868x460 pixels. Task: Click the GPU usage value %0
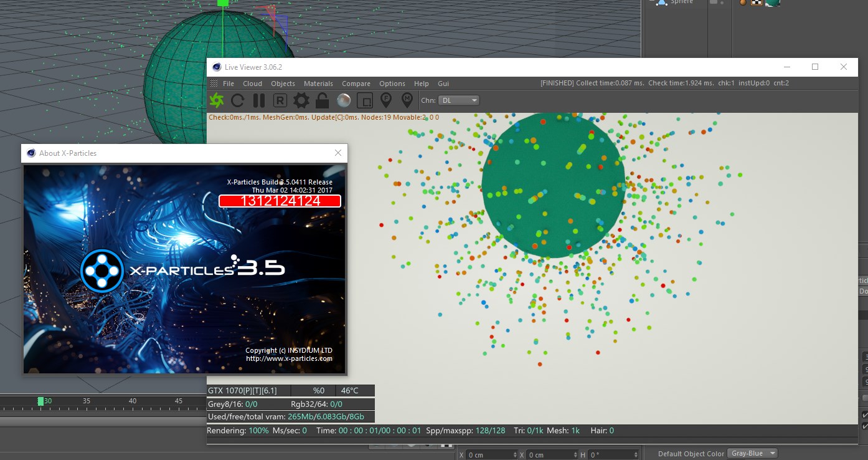pyautogui.click(x=319, y=391)
